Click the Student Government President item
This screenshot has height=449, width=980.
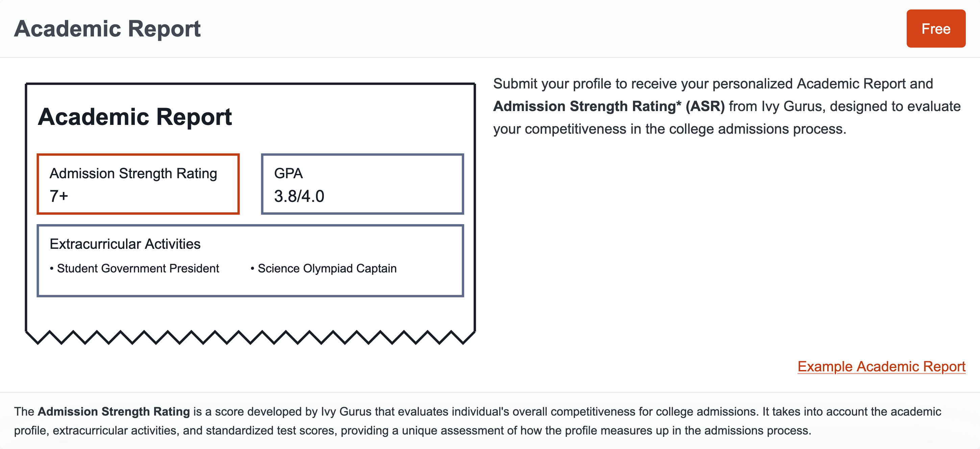click(134, 268)
